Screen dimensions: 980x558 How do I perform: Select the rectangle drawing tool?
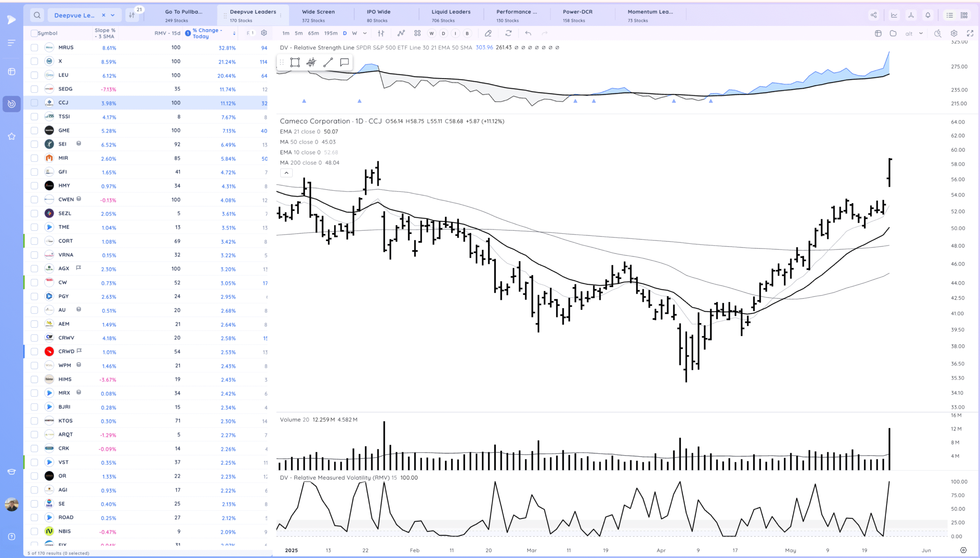295,62
